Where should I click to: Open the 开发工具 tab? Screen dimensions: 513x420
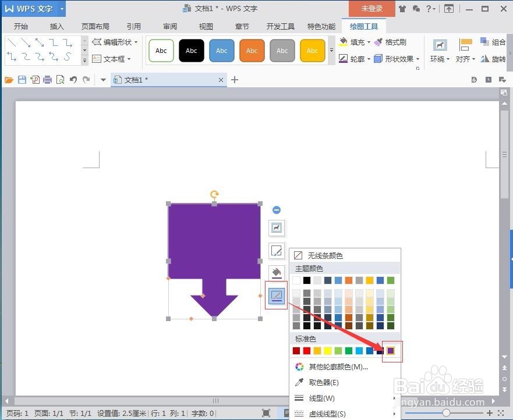(281, 27)
